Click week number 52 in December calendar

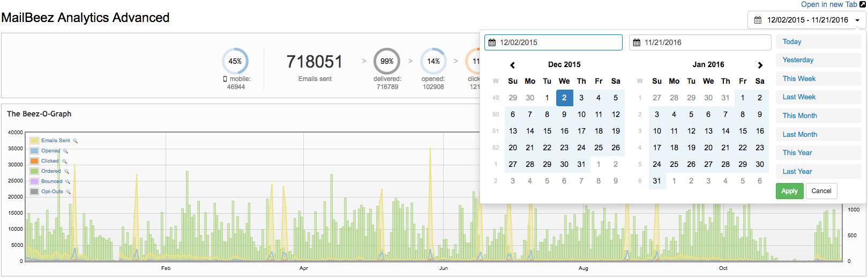click(x=496, y=148)
